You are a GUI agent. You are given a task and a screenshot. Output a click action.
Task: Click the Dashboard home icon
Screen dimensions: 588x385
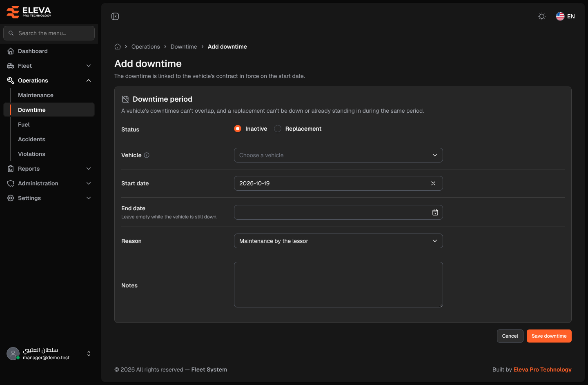[11, 51]
